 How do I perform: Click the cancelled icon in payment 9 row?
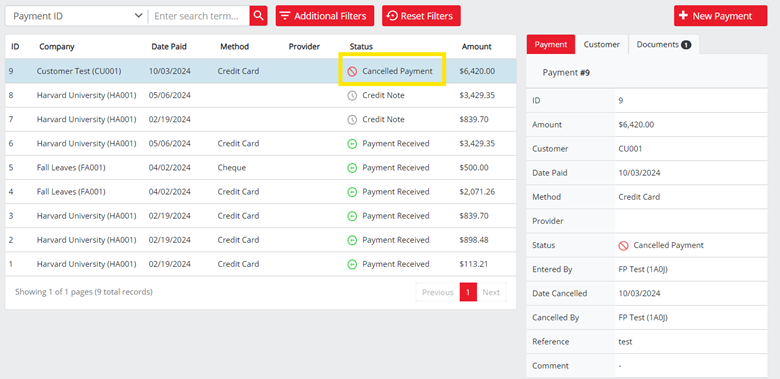352,72
